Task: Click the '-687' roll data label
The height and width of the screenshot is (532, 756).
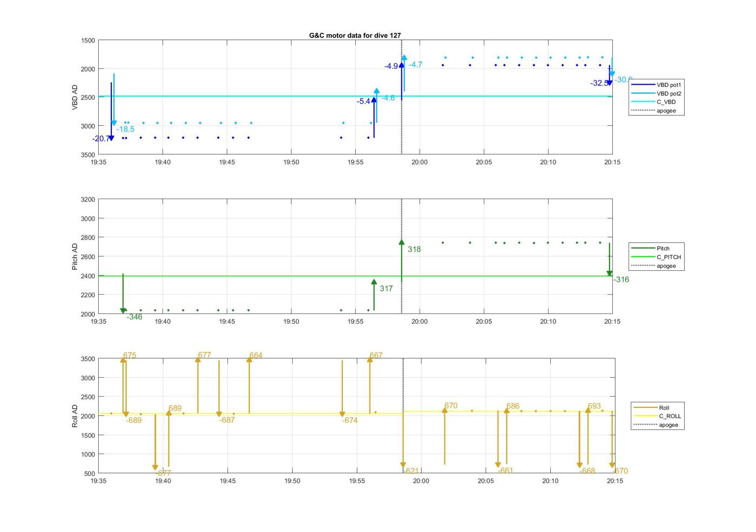Action: coord(227,420)
